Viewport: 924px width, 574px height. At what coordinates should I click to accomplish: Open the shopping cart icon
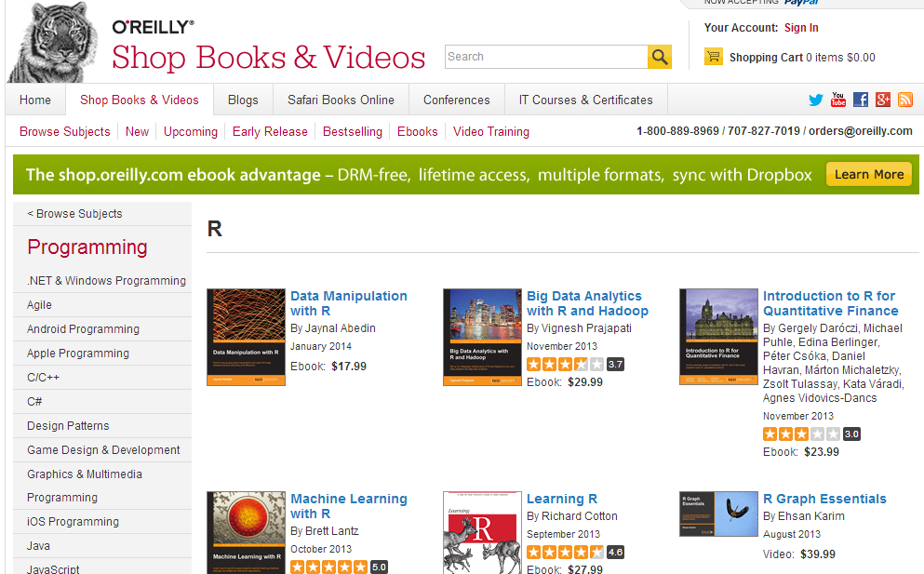[x=714, y=57]
